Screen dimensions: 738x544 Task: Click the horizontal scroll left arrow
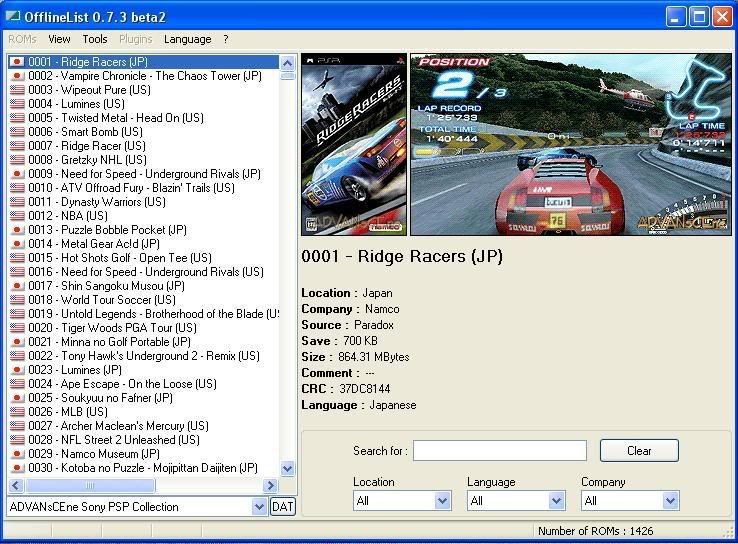(x=16, y=485)
